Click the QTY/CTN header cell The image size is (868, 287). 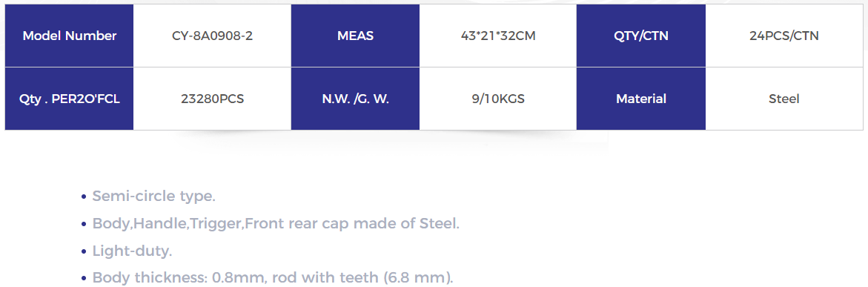point(641,36)
